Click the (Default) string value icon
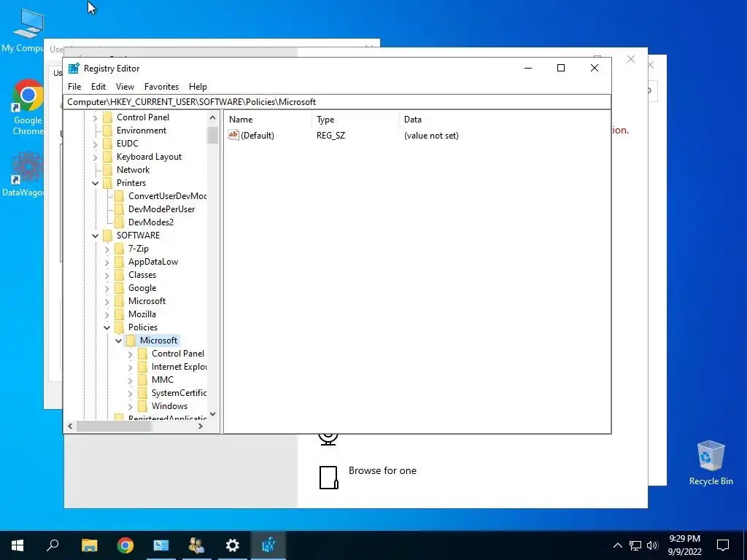 click(x=233, y=135)
